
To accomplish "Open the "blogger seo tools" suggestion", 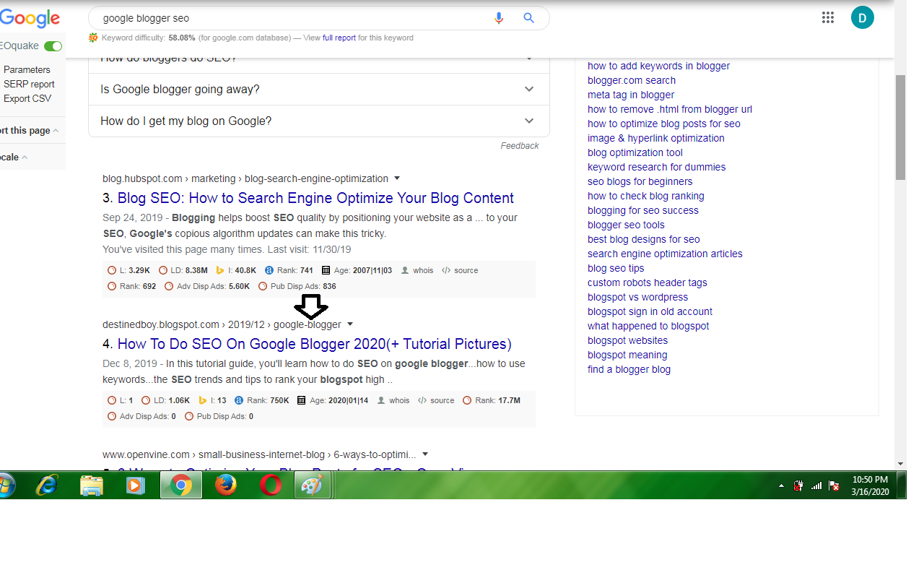I will (x=626, y=225).
